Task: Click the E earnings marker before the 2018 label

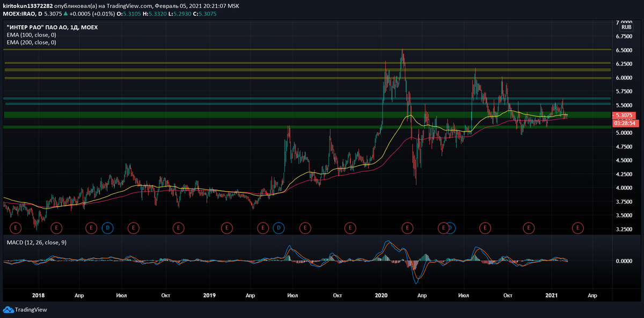Action: [16, 228]
